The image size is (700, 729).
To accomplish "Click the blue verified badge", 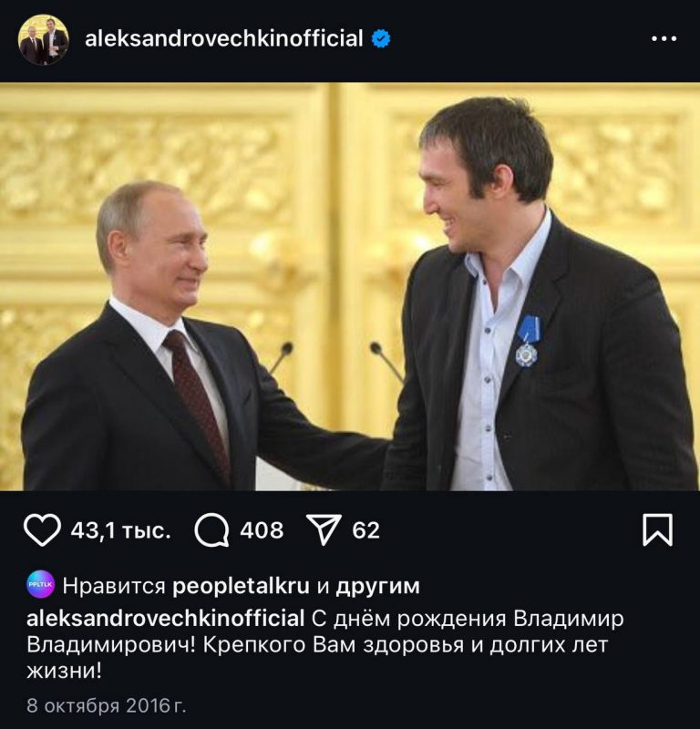I will coord(381,38).
